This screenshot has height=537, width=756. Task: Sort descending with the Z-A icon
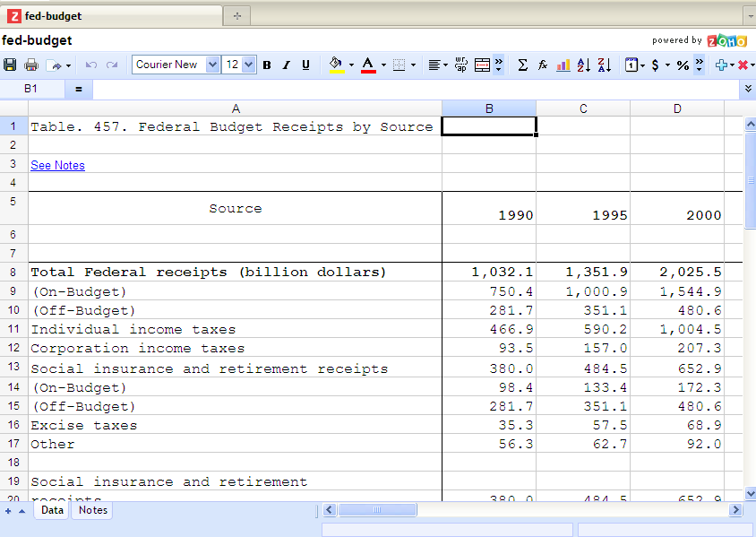pos(604,65)
